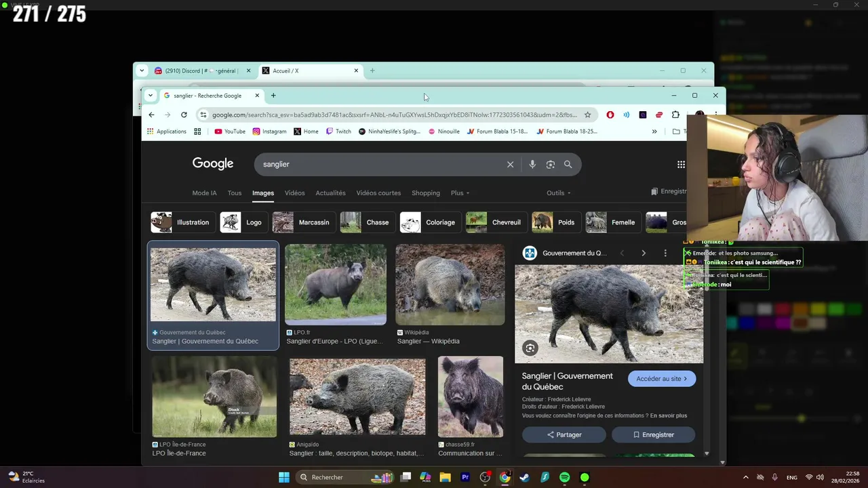The width and height of the screenshot is (868, 488).
Task: Open the Instagram bookmark
Action: coord(269,131)
